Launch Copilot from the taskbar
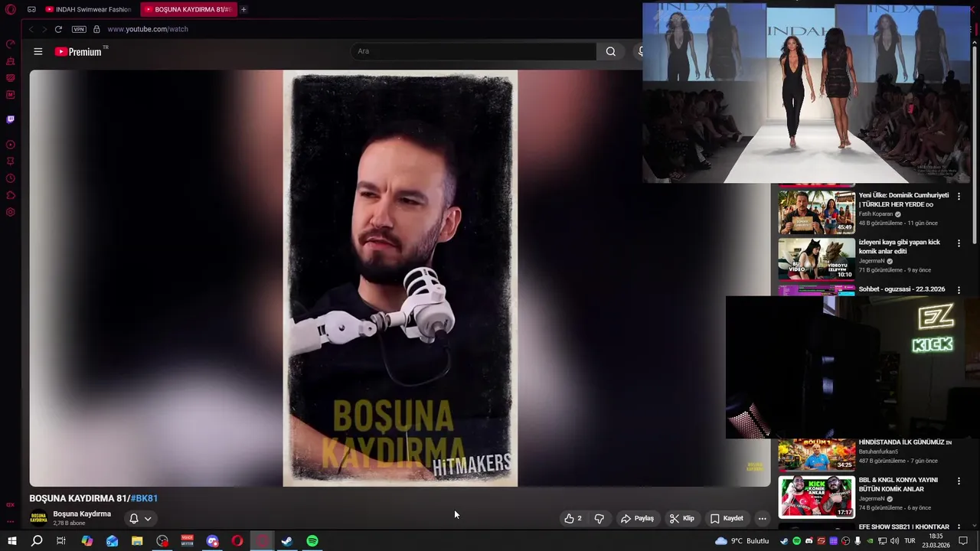The image size is (980, 551). coord(87,541)
